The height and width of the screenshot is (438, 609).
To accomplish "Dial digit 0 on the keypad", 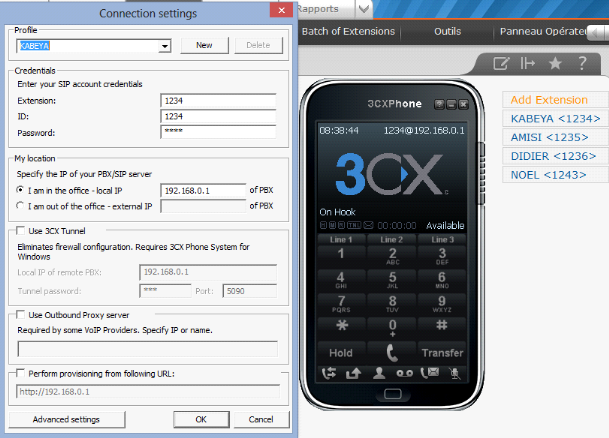I will (392, 327).
